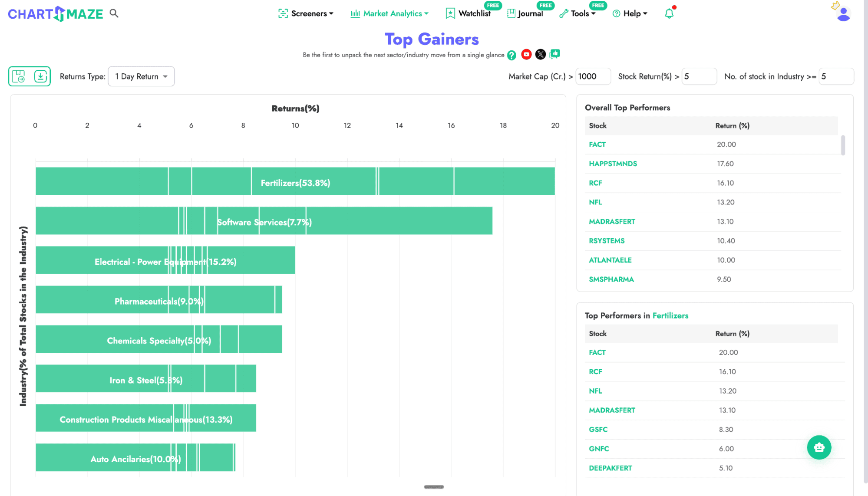
Task: Open the notifications bell
Action: (669, 13)
